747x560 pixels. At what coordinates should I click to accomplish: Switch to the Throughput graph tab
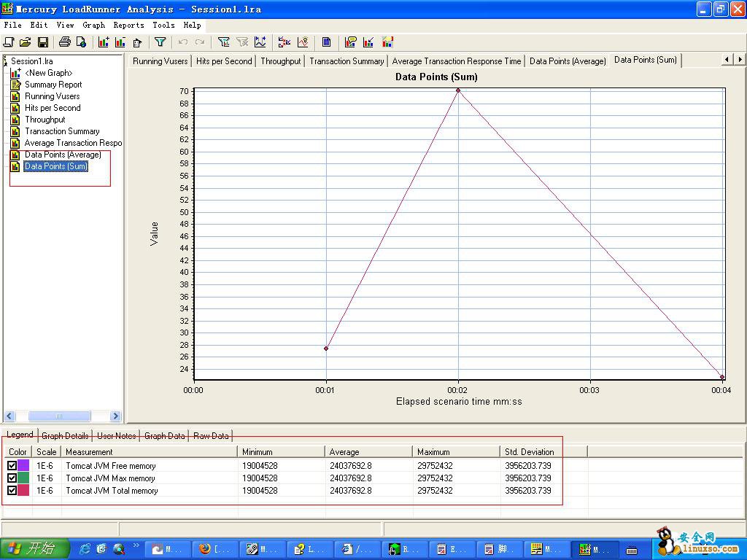pos(281,61)
